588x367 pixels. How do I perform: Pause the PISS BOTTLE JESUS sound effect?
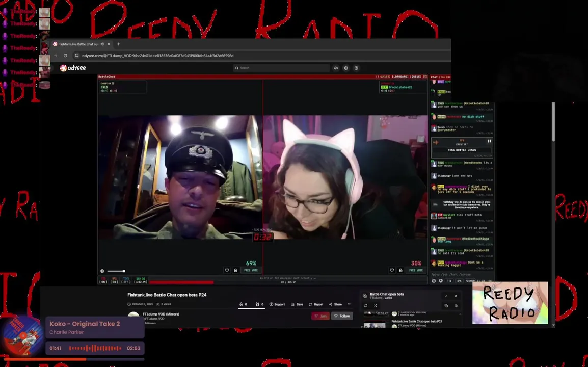tap(489, 141)
